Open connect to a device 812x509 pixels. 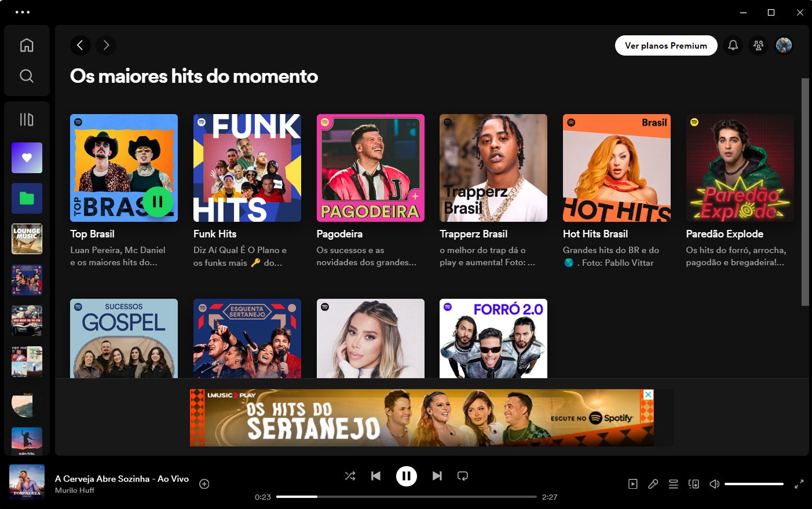tap(694, 484)
